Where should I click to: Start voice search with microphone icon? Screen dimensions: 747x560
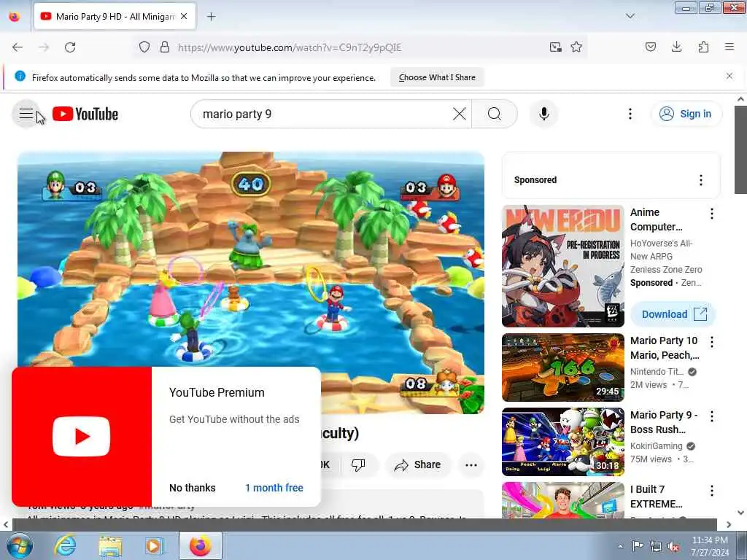[543, 114]
